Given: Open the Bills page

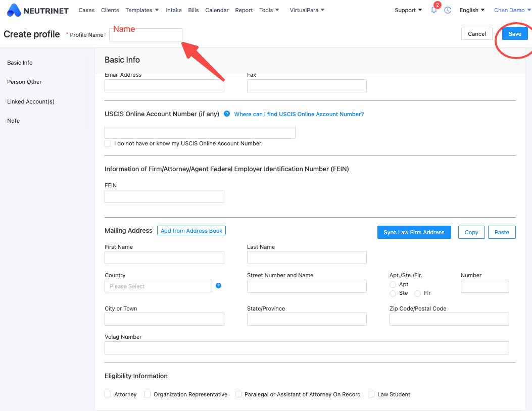Looking at the screenshot, I should pyautogui.click(x=194, y=10).
